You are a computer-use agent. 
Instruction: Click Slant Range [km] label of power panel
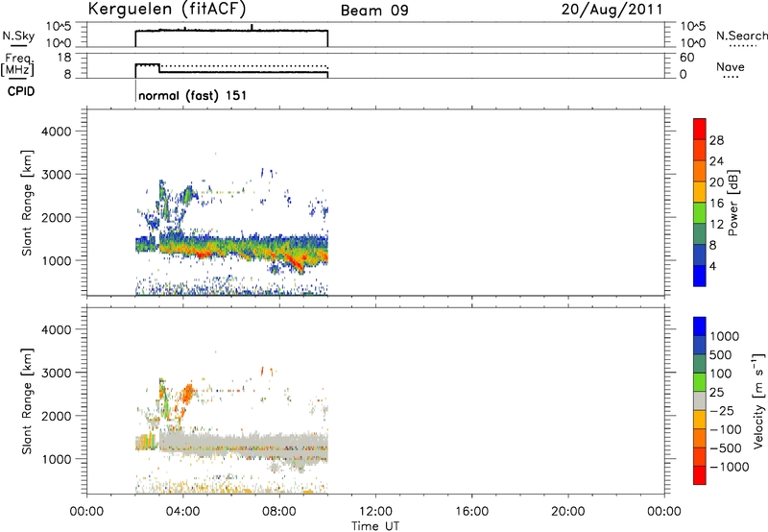(27, 203)
